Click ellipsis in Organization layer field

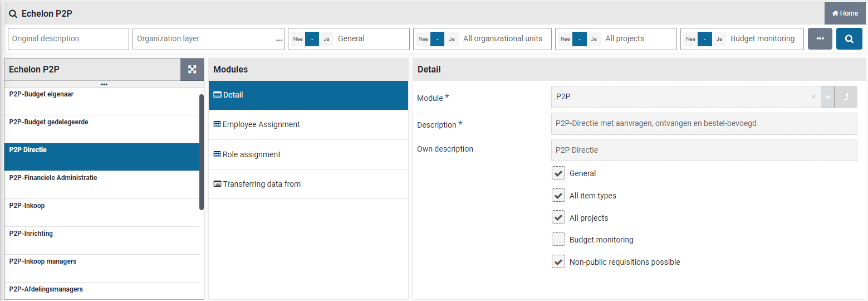coord(279,40)
